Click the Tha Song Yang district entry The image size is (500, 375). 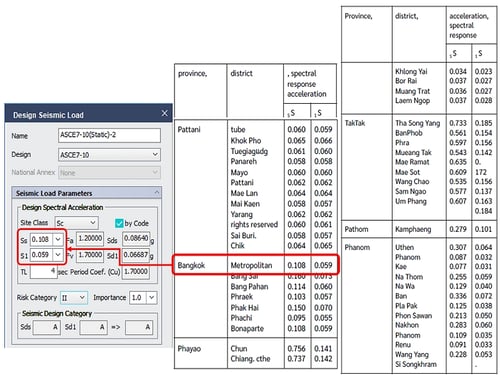pos(418,123)
